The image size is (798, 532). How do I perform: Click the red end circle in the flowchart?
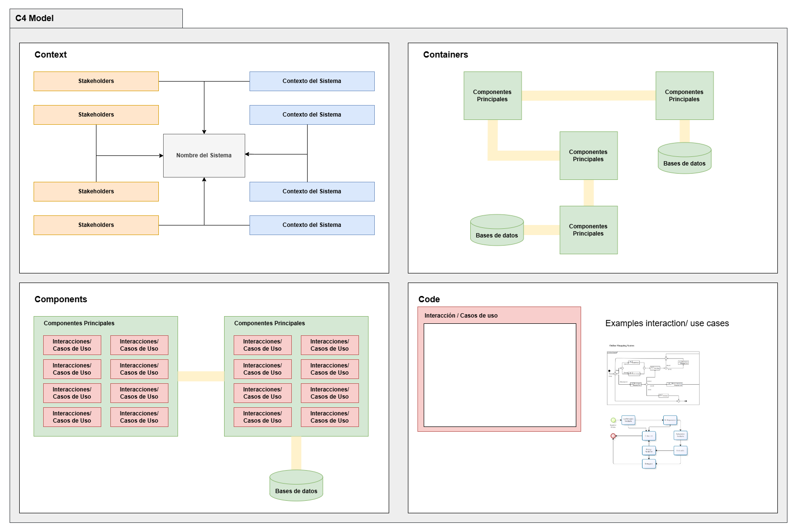613,436
